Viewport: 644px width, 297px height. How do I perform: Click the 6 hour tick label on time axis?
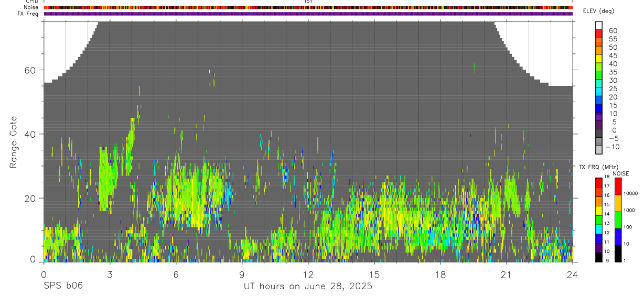(176, 274)
